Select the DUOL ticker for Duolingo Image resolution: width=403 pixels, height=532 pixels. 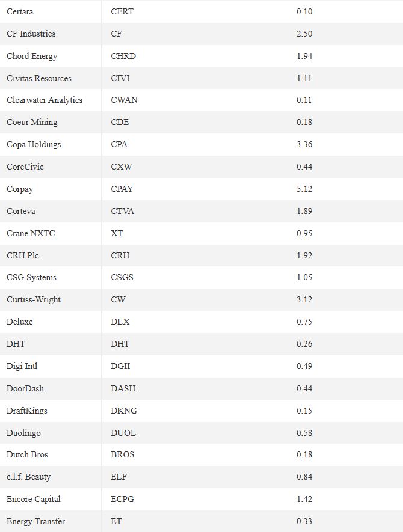pos(123,433)
